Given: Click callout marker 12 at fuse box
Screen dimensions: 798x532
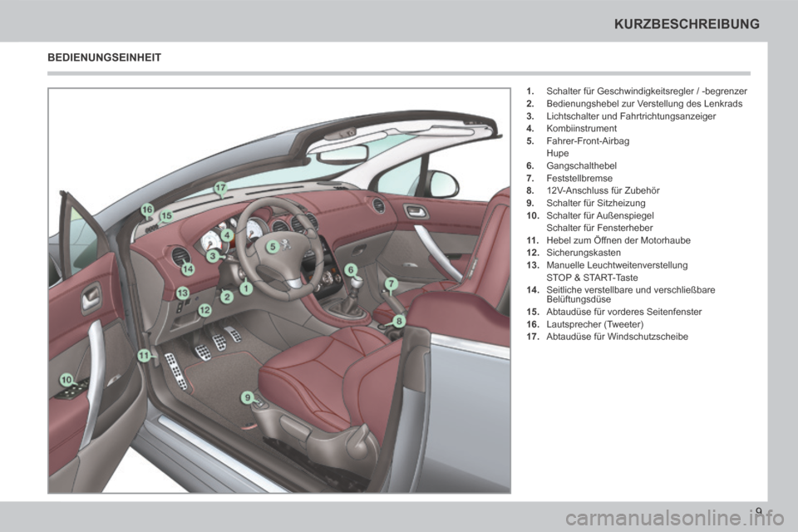Looking at the screenshot, I should (x=204, y=309).
